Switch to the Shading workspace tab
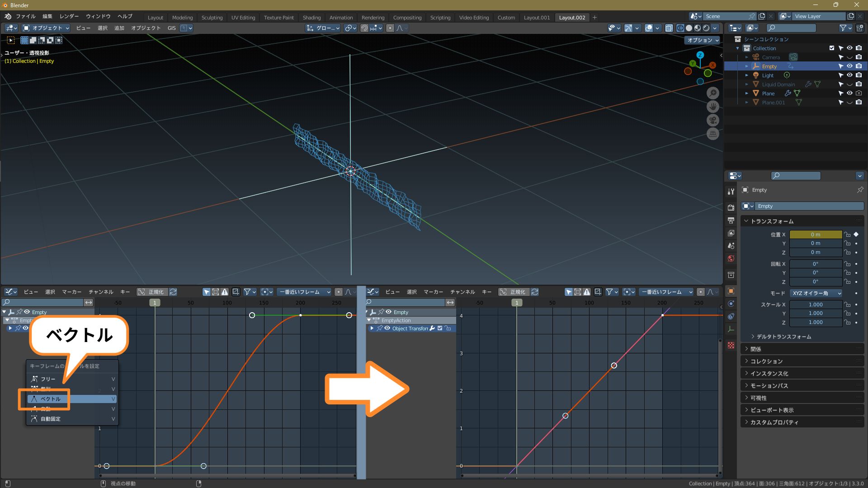Screen dimensions: 868x488 (311, 18)
